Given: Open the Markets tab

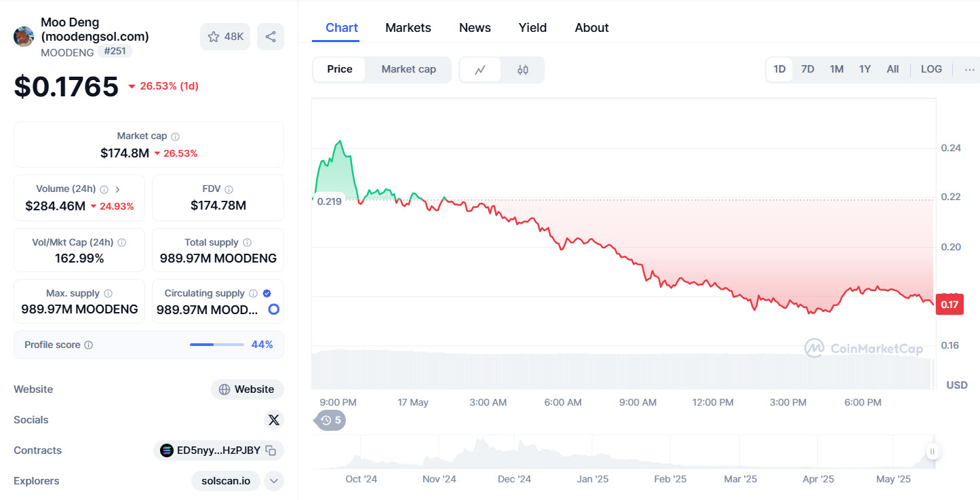Looking at the screenshot, I should (x=408, y=28).
